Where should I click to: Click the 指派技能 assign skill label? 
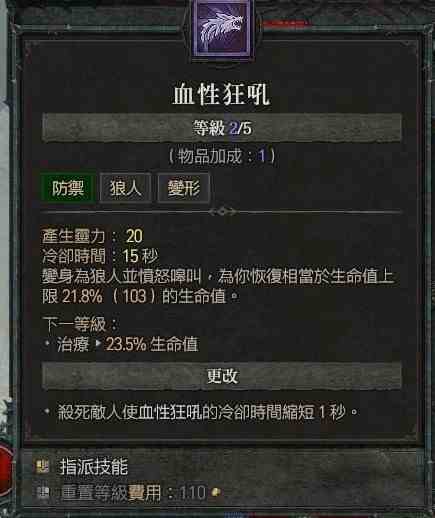[94, 466]
